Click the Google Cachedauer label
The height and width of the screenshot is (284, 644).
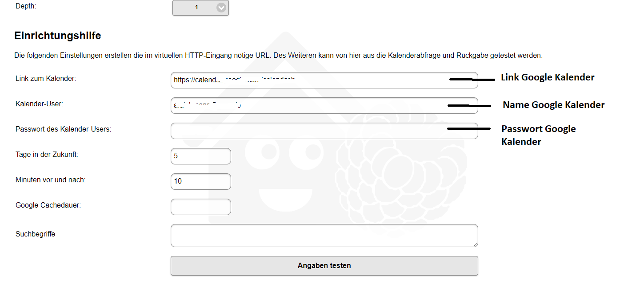[48, 205]
